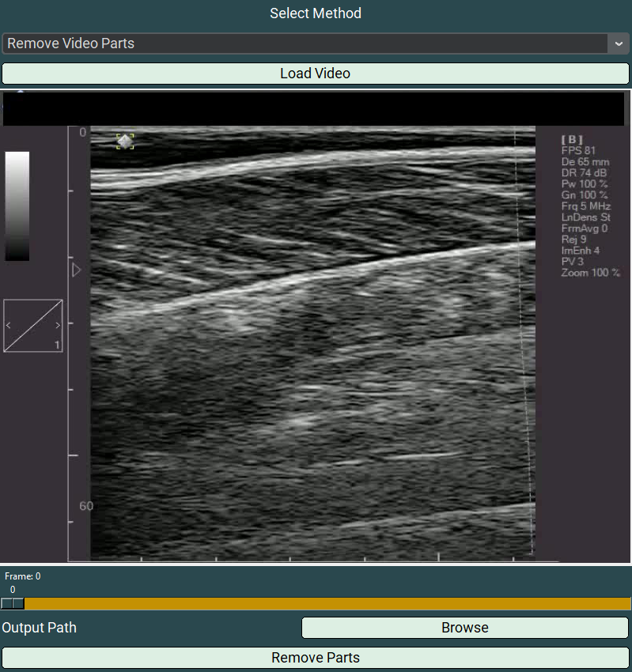Click the gamma curve diagonal box
Screen dimensions: 632x672
33,326
